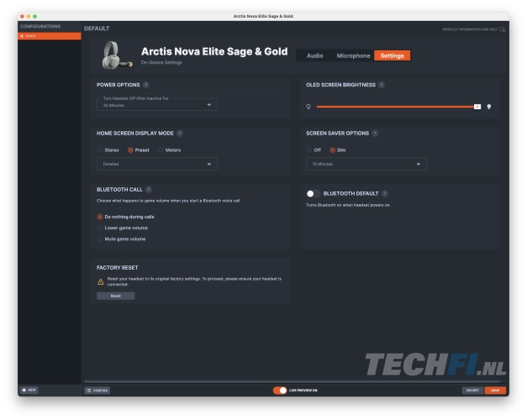This screenshot has height=420, width=527.
Task: Turn off the Live Preview toggle
Action: point(280,391)
